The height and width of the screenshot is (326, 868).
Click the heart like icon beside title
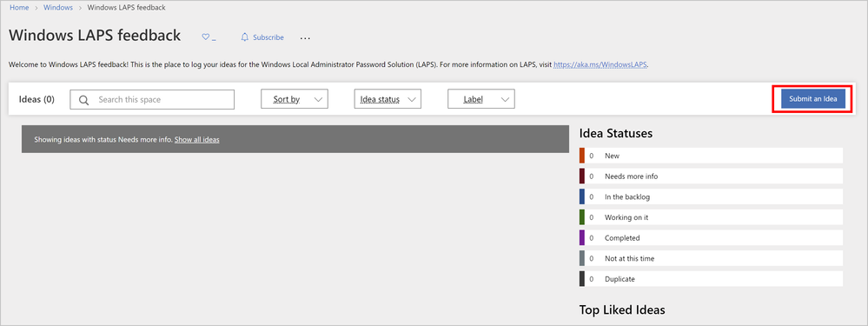(205, 37)
